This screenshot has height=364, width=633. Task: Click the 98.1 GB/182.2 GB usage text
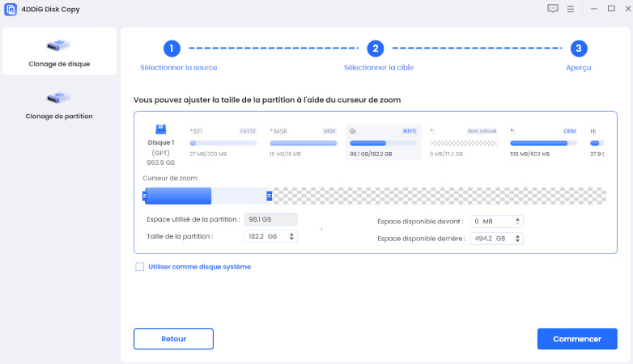click(x=371, y=154)
